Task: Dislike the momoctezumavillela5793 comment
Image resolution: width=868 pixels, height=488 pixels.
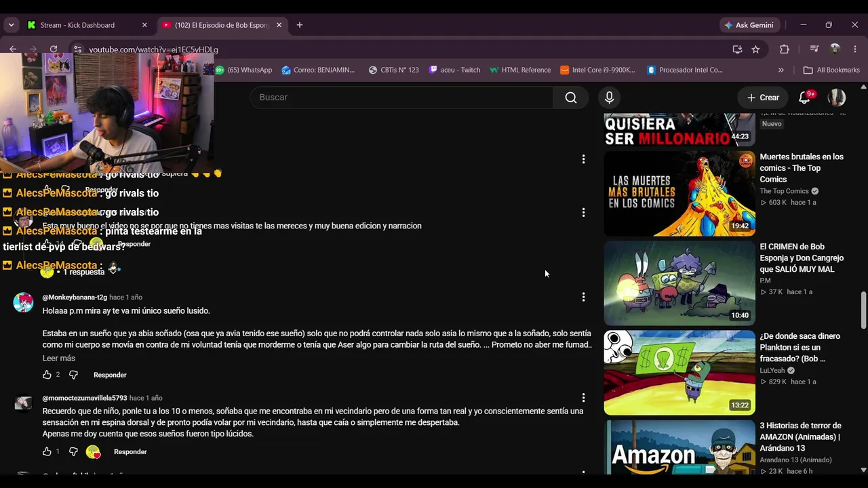Action: [73, 451]
